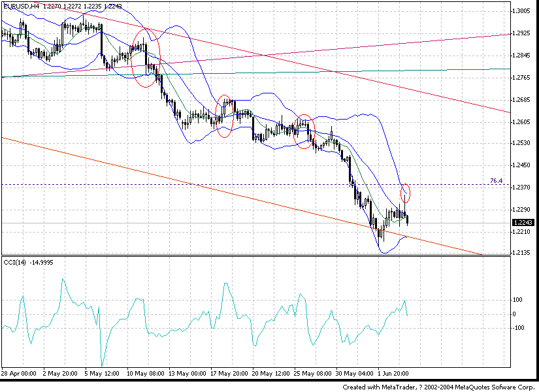Click the 1.2135 price axis label
This screenshot has width=539, height=392.
(521, 253)
